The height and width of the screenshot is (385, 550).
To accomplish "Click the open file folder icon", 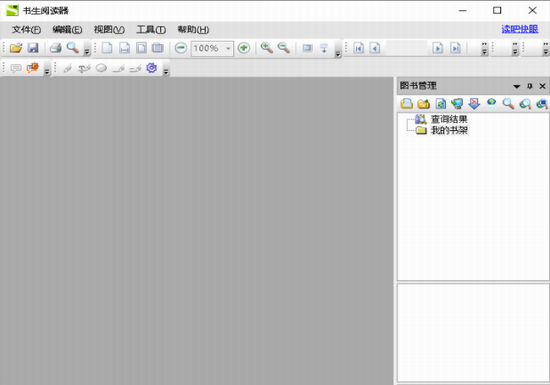I will [x=16, y=48].
